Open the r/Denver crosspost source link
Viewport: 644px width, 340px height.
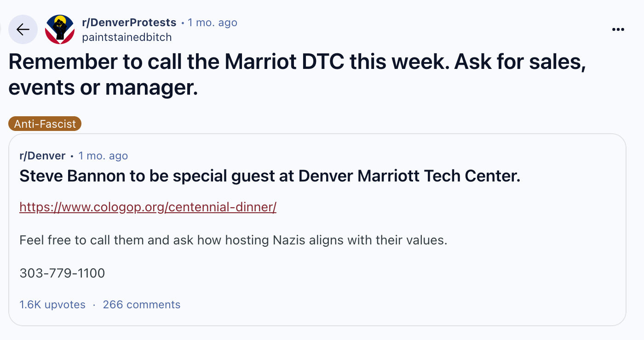(42, 156)
